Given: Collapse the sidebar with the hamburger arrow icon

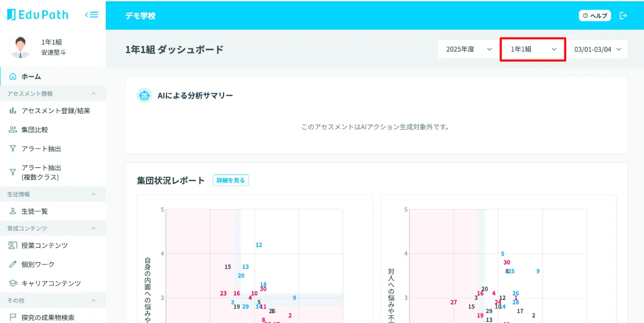Looking at the screenshot, I should click(91, 15).
